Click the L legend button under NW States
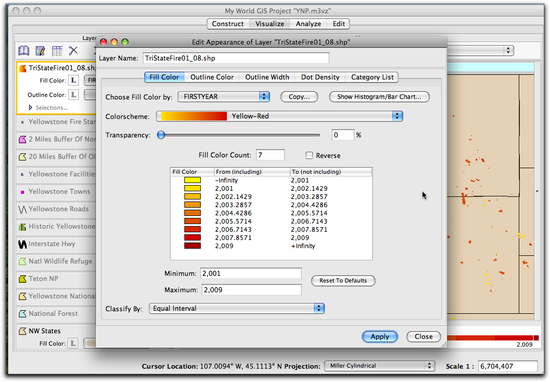Viewport: 550px width, 382px height. click(x=73, y=343)
